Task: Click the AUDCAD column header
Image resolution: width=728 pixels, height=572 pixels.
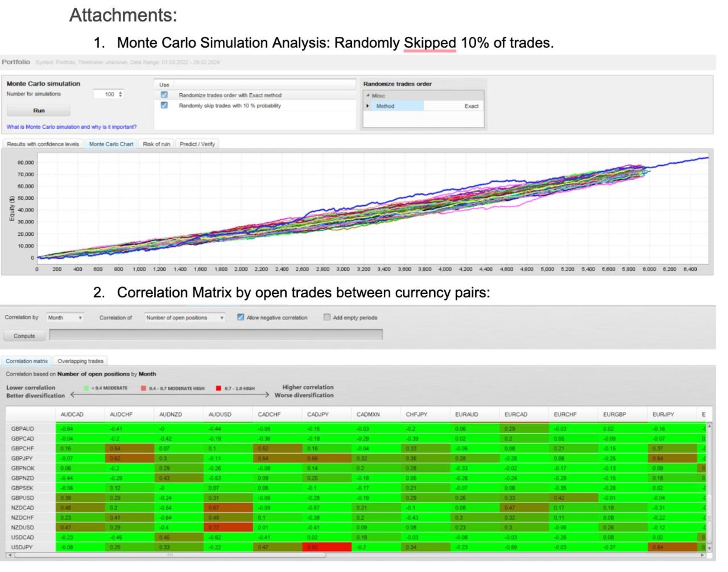Action: pos(80,414)
